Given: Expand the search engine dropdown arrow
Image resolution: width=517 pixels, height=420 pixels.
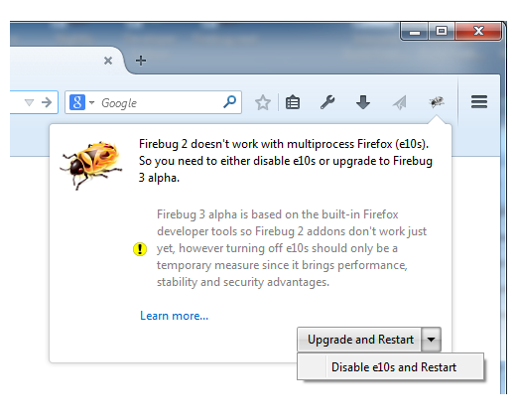Looking at the screenshot, I should click(91, 102).
